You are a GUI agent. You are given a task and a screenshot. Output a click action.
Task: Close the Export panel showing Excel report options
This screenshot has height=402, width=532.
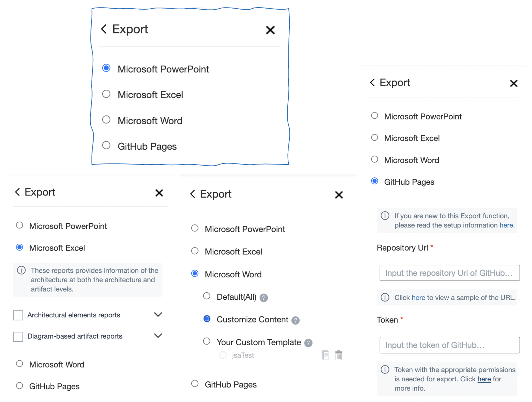click(159, 193)
